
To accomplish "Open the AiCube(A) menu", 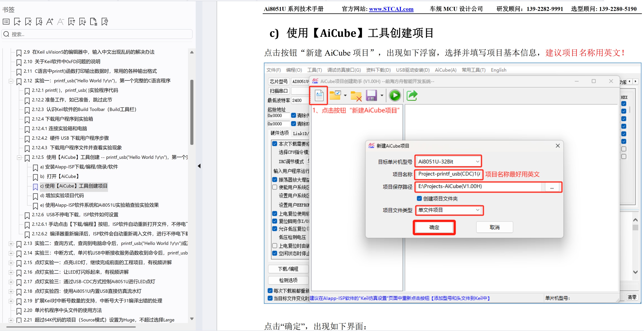I will click(445, 70).
